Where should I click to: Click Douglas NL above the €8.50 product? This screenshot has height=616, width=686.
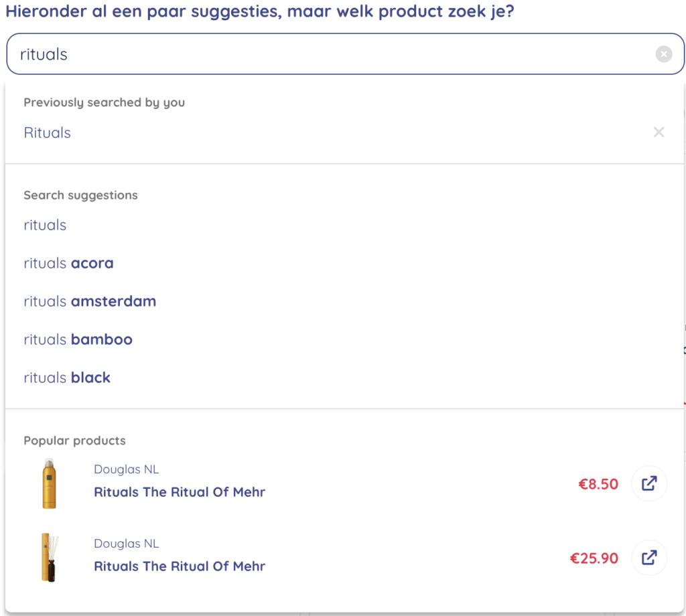coord(127,469)
